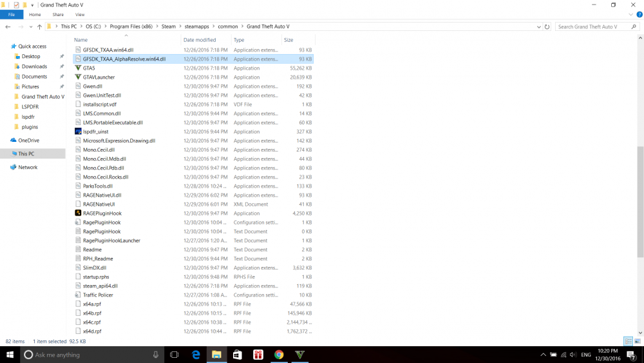Open the File menu

point(12,14)
